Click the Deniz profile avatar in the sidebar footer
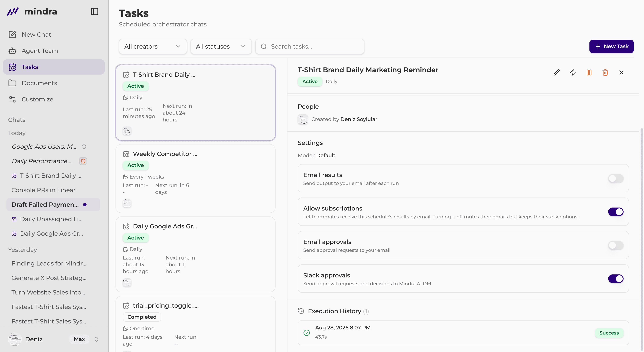 (x=15, y=339)
